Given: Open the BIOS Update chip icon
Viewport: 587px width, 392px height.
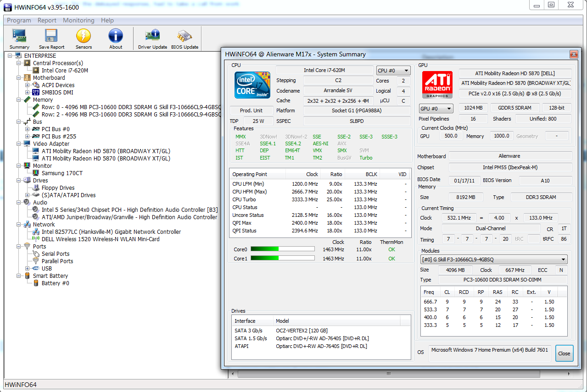Looking at the screenshot, I should point(184,36).
